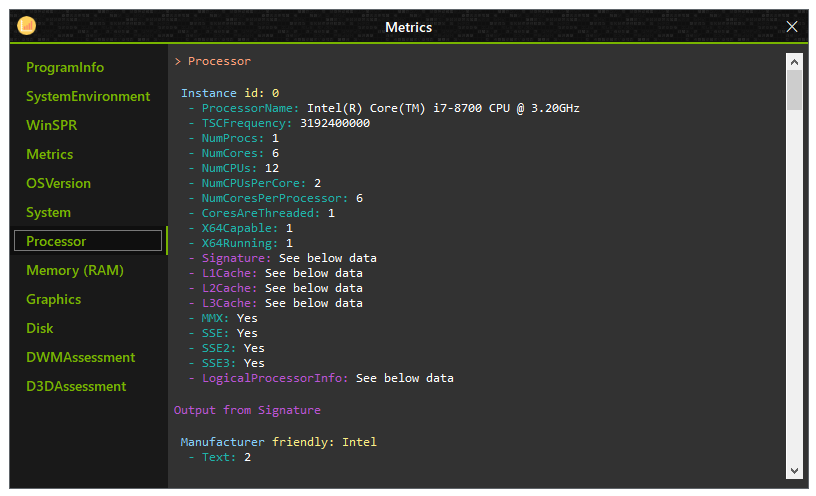Show the OSVersion details

tap(58, 184)
